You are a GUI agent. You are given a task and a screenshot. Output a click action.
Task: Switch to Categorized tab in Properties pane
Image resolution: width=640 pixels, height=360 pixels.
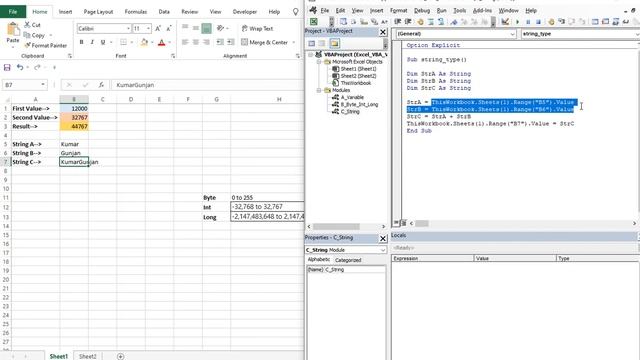[348, 260]
